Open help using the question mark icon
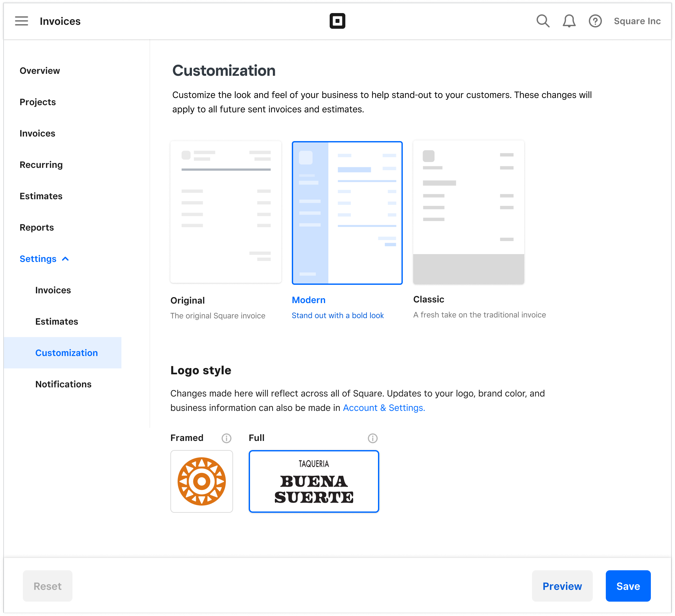The height and width of the screenshot is (616, 675). [595, 21]
